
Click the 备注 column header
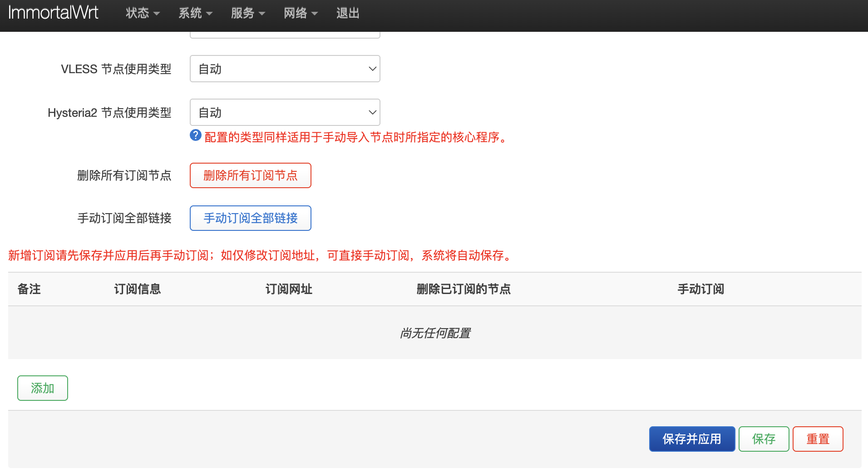[29, 289]
